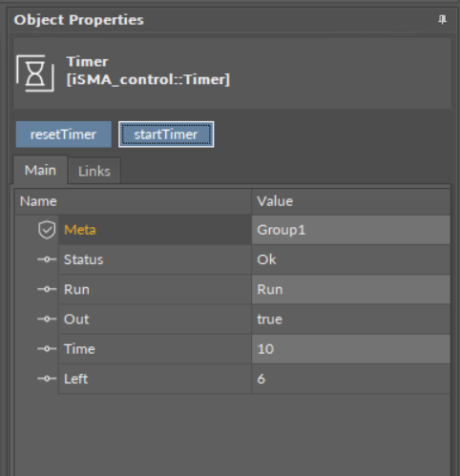This screenshot has height=476, width=460.
Task: Edit the Meta value Group1
Action: click(351, 230)
